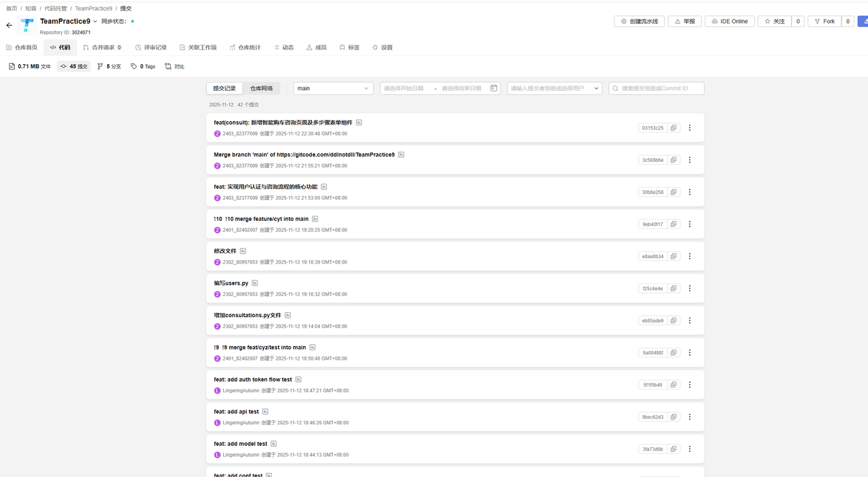The image size is (868, 477).
Task: Copy commit ID 3c588b6e
Action: 673,160
